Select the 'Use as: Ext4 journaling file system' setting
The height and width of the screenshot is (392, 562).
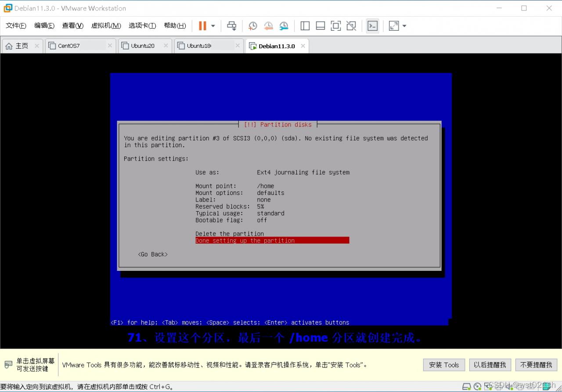point(272,173)
